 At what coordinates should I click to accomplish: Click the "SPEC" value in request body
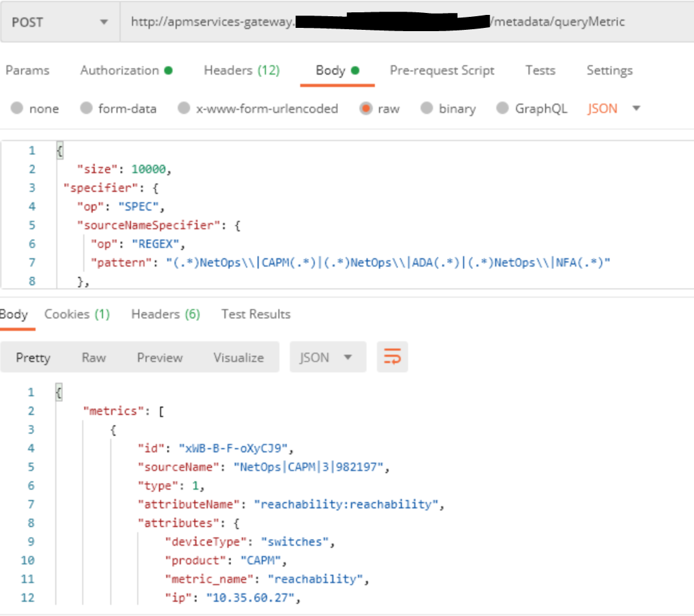tap(138, 207)
